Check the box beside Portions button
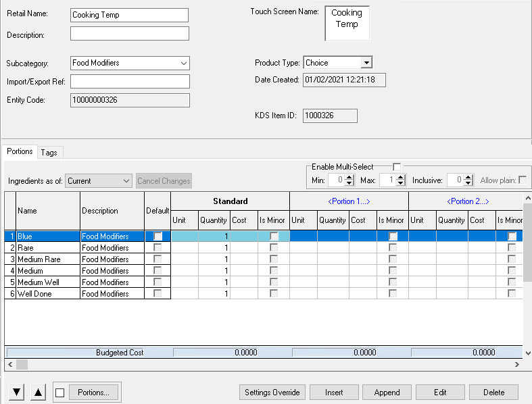 tap(59, 393)
